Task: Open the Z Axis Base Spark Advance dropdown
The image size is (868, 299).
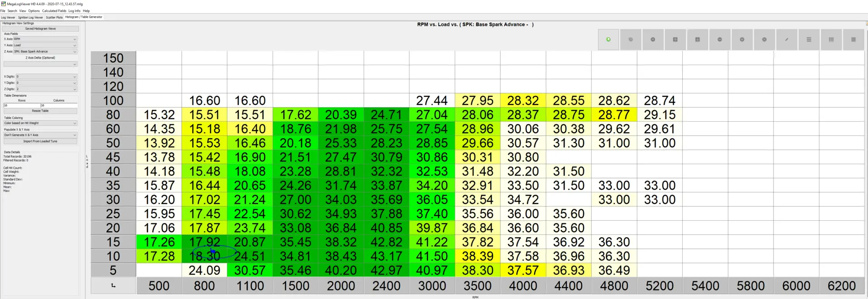Action: point(45,52)
